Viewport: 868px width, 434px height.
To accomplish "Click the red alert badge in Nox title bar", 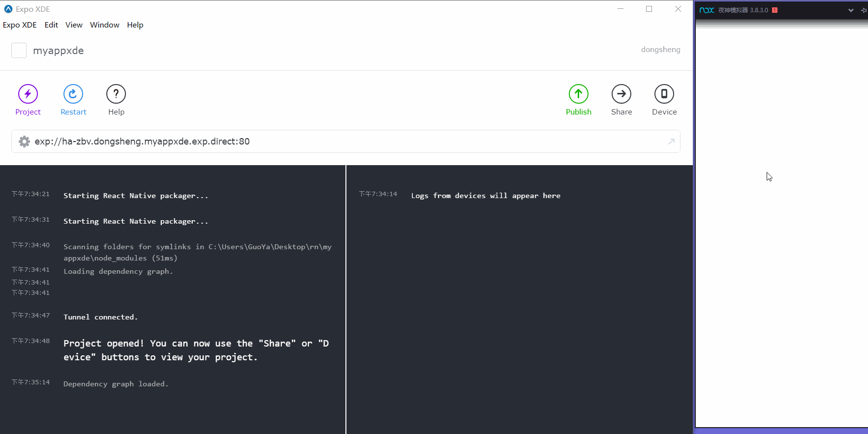I will coord(775,10).
